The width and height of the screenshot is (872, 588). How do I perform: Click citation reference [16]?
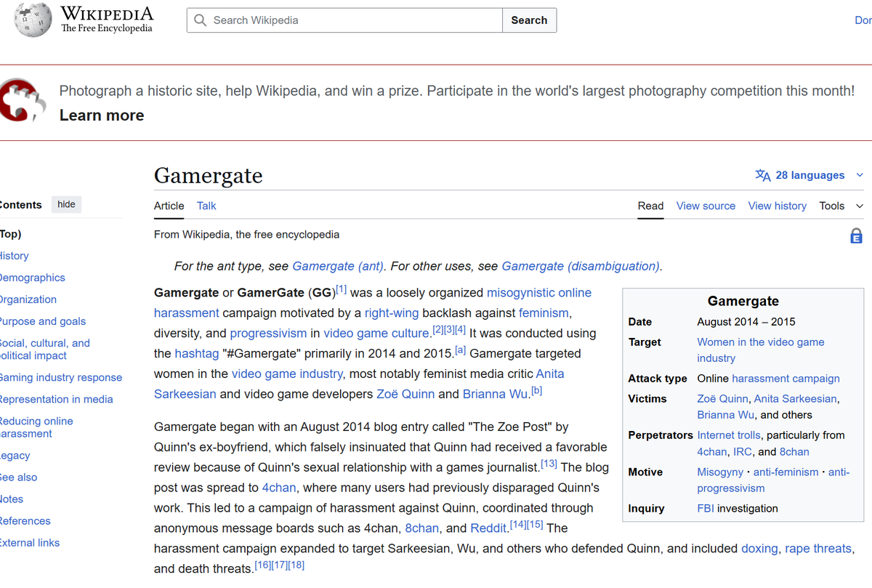pyautogui.click(x=262, y=565)
